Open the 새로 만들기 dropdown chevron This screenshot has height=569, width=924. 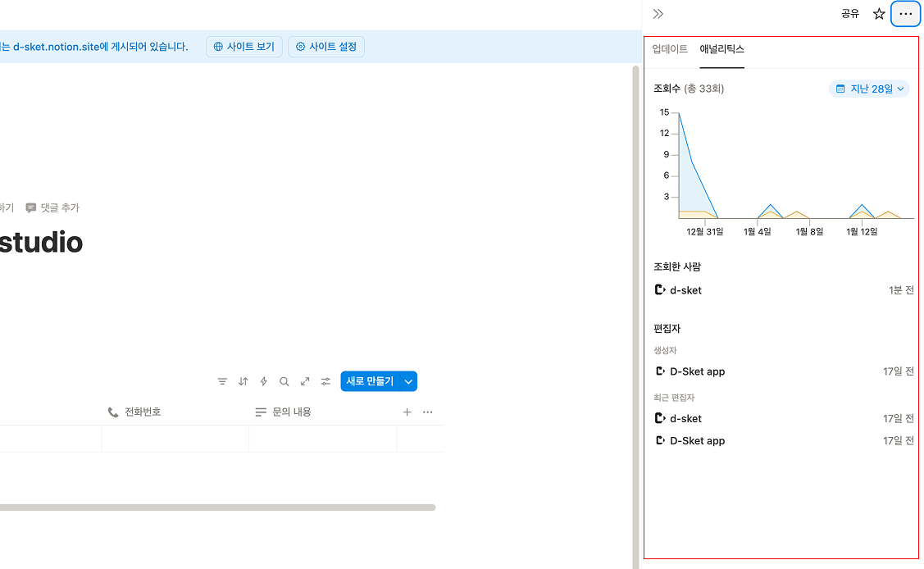click(407, 380)
